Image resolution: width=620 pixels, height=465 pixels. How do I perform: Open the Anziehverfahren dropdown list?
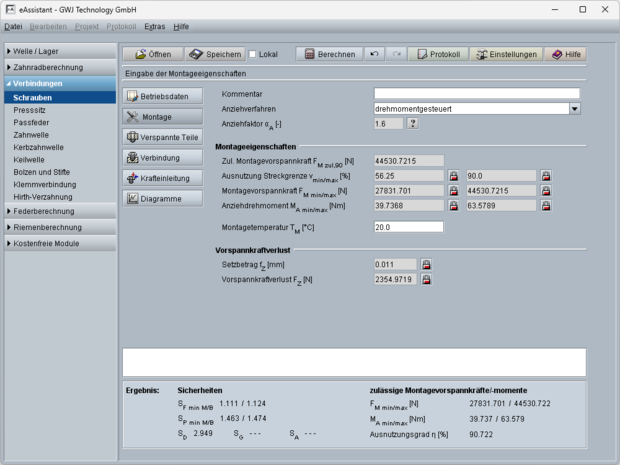pos(575,108)
